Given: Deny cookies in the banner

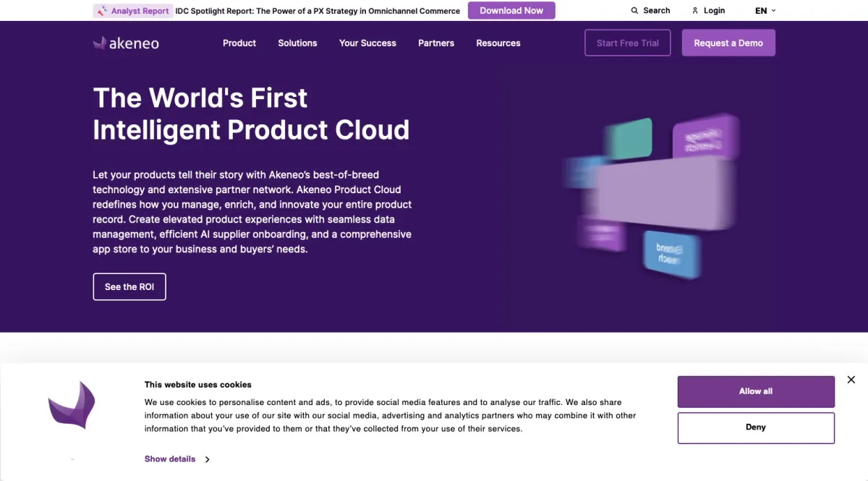Looking at the screenshot, I should pyautogui.click(x=755, y=427).
